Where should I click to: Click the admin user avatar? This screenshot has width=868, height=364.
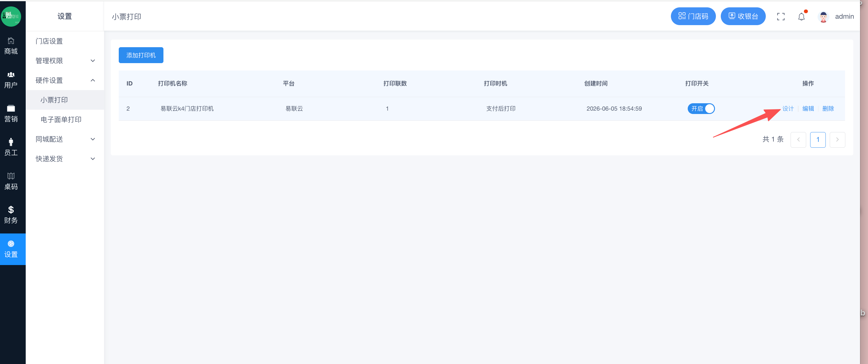[x=823, y=17]
